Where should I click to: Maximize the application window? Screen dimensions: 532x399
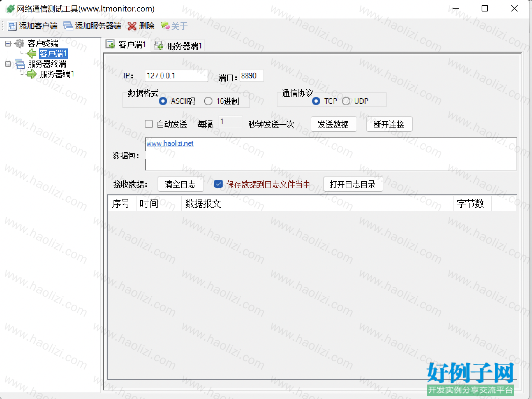click(x=485, y=9)
